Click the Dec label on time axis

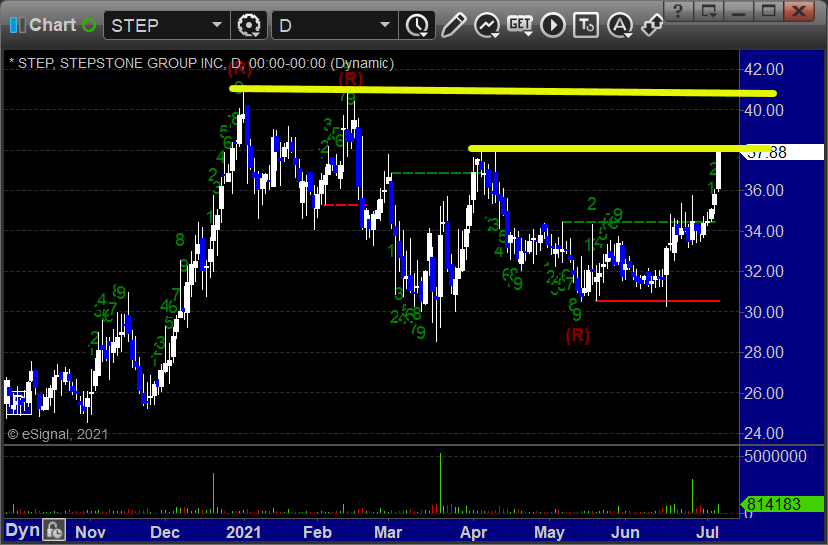pyautogui.click(x=165, y=532)
